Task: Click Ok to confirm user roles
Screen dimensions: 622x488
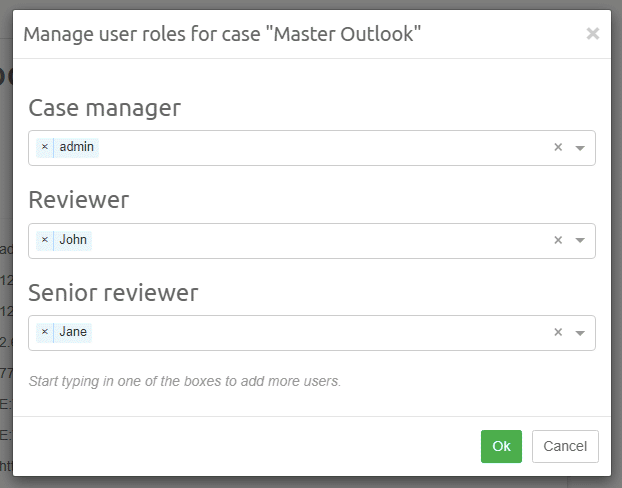Action: click(x=501, y=446)
